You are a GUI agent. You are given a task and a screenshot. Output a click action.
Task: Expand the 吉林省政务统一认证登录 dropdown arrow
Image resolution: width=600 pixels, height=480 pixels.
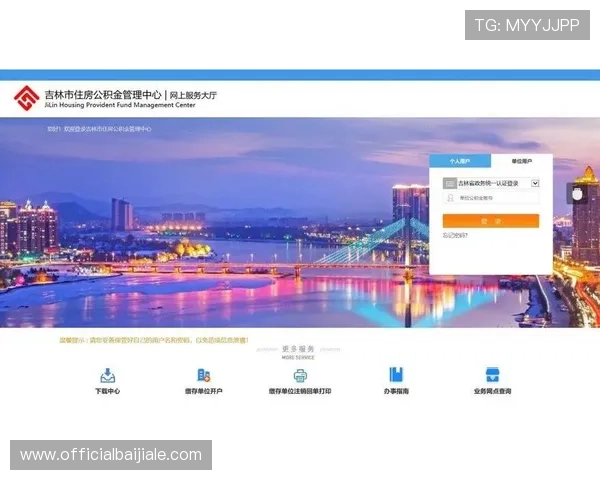[535, 183]
